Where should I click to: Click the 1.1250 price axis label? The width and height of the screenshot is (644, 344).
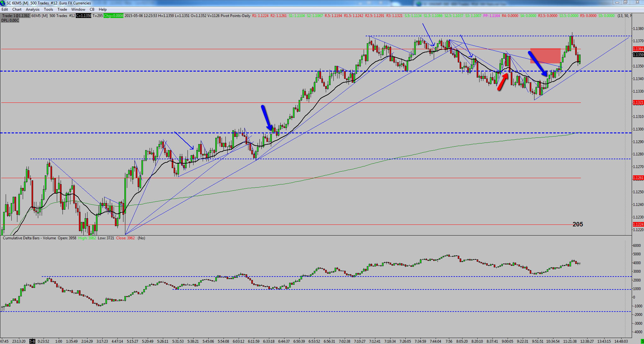pos(638,192)
